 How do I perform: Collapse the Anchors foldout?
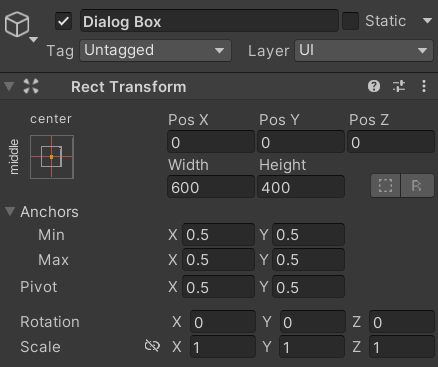pos(10,211)
